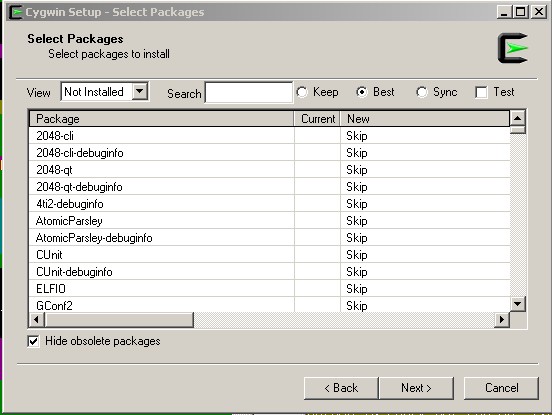The width and height of the screenshot is (552, 415).
Task: Click the horizontal scrollbar right arrow
Action: (502, 320)
